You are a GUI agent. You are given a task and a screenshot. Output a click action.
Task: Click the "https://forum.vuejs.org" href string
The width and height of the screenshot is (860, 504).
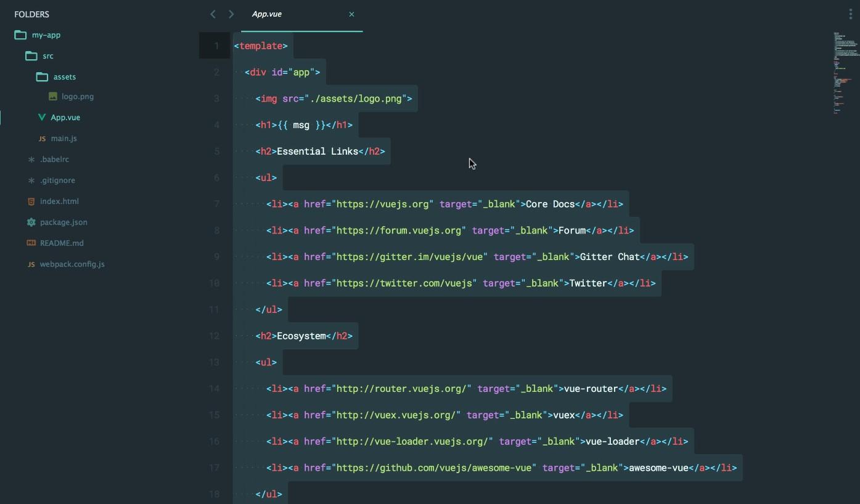[399, 231]
